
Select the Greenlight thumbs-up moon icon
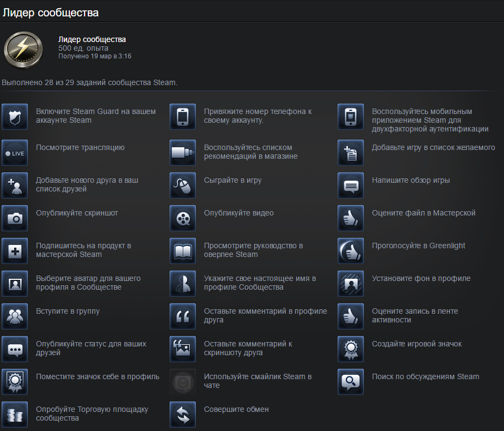point(351,251)
